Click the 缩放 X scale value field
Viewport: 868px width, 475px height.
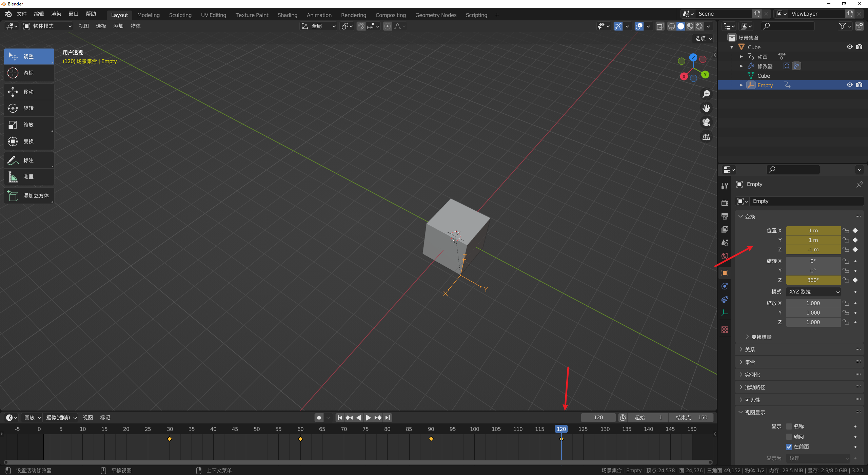pos(813,303)
